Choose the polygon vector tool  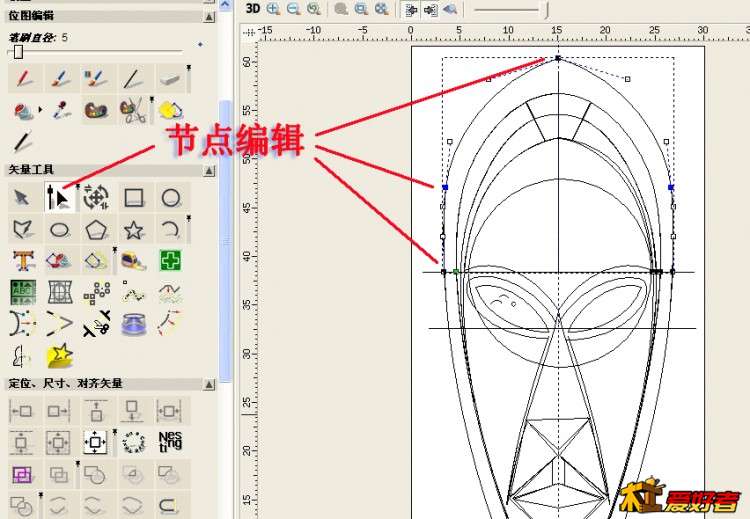tap(96, 230)
